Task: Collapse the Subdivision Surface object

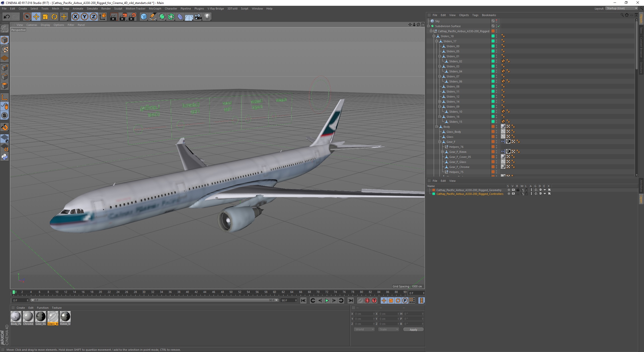Action: coord(428,26)
